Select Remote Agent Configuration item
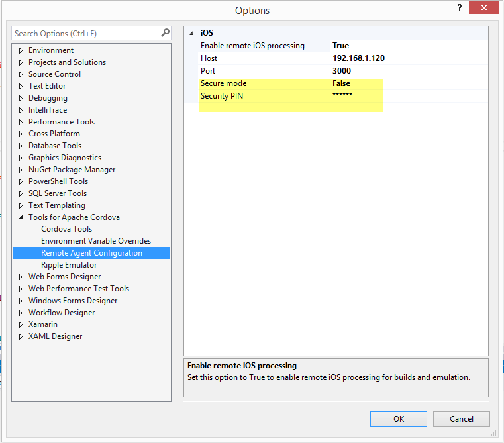This screenshot has width=504, height=443. point(91,253)
